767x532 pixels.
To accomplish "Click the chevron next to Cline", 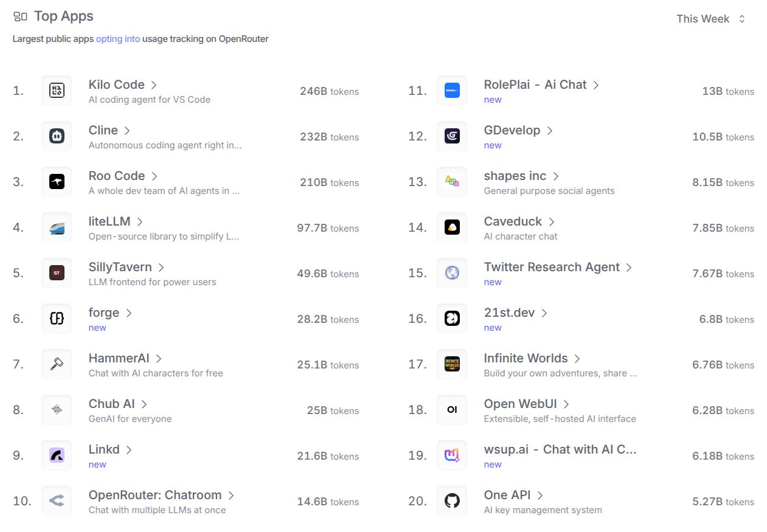I will click(x=127, y=131).
